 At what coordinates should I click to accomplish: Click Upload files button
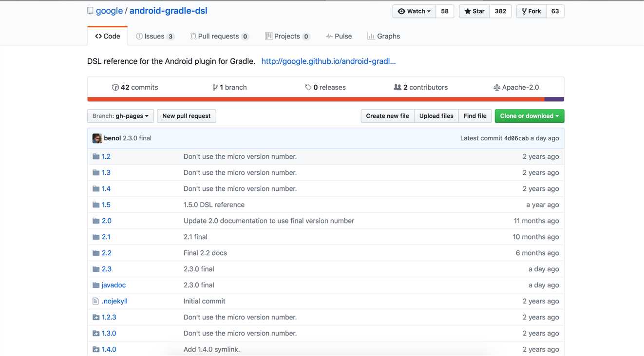point(436,116)
